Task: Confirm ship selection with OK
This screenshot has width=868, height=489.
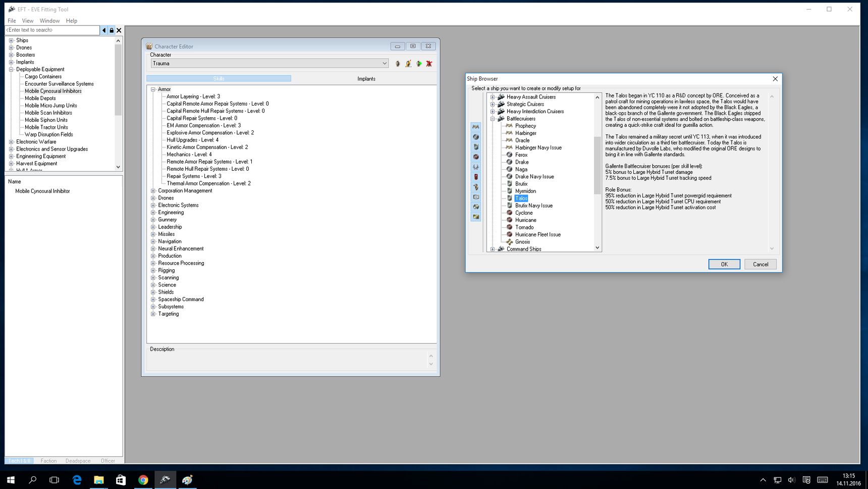Action: tap(724, 264)
